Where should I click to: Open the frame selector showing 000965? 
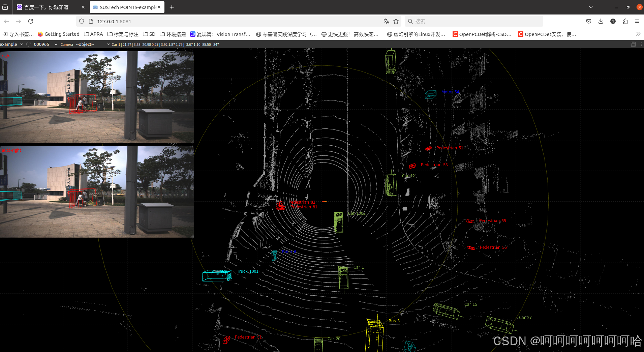pyautogui.click(x=45, y=44)
